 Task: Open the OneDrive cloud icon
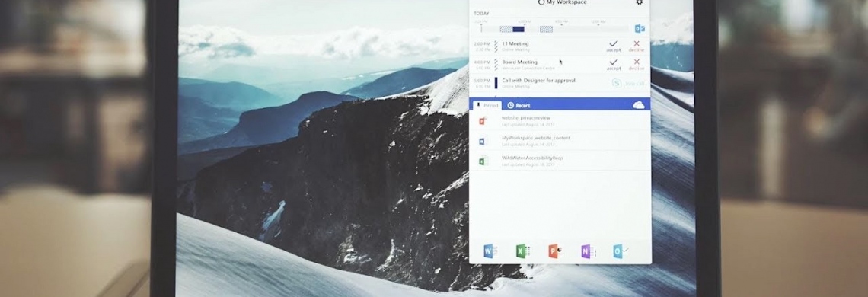coord(639,105)
